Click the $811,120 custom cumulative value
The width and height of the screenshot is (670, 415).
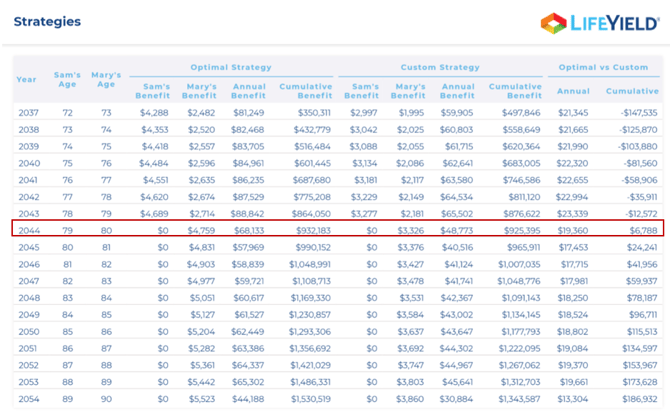pyautogui.click(x=524, y=197)
